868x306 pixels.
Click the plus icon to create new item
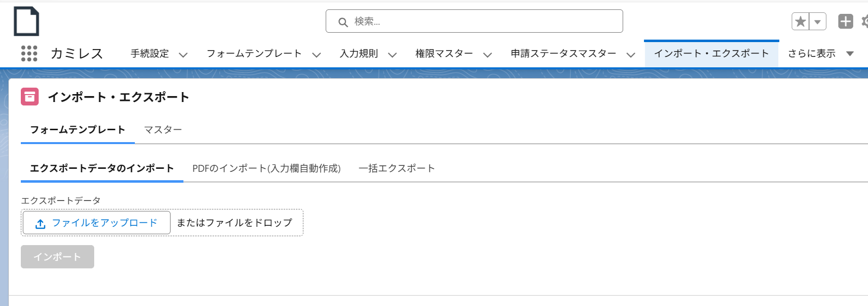click(845, 21)
